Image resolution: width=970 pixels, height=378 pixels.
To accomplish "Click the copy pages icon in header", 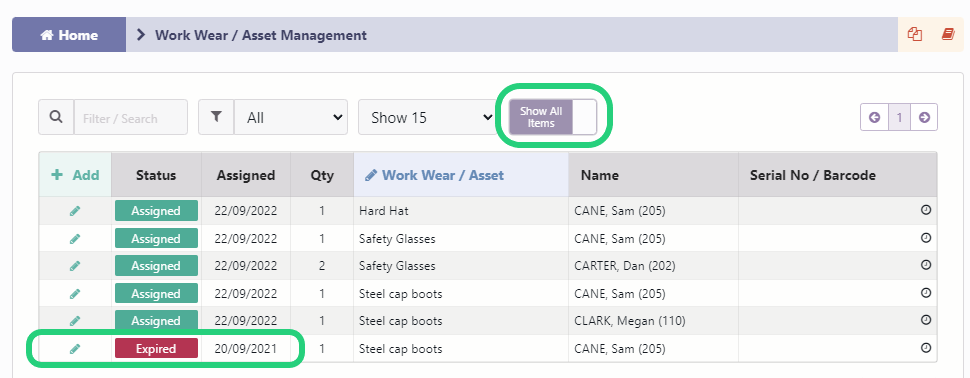I will [914, 35].
